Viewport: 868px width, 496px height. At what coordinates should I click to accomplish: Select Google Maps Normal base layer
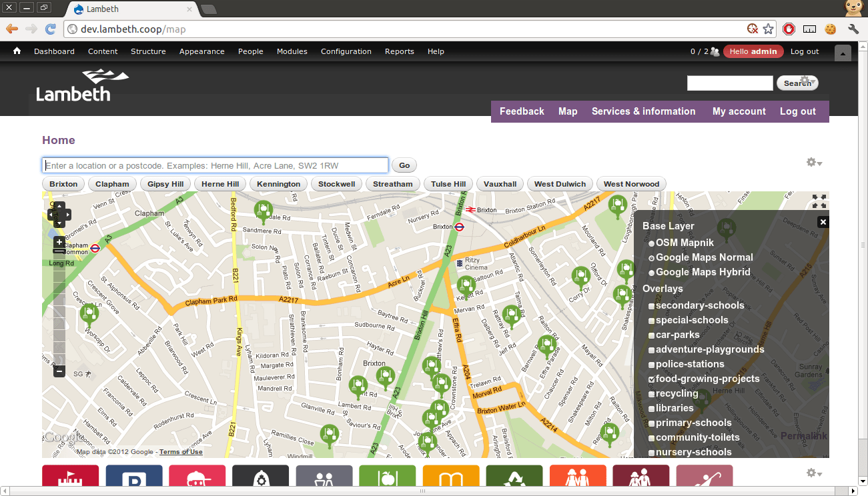[x=652, y=258]
